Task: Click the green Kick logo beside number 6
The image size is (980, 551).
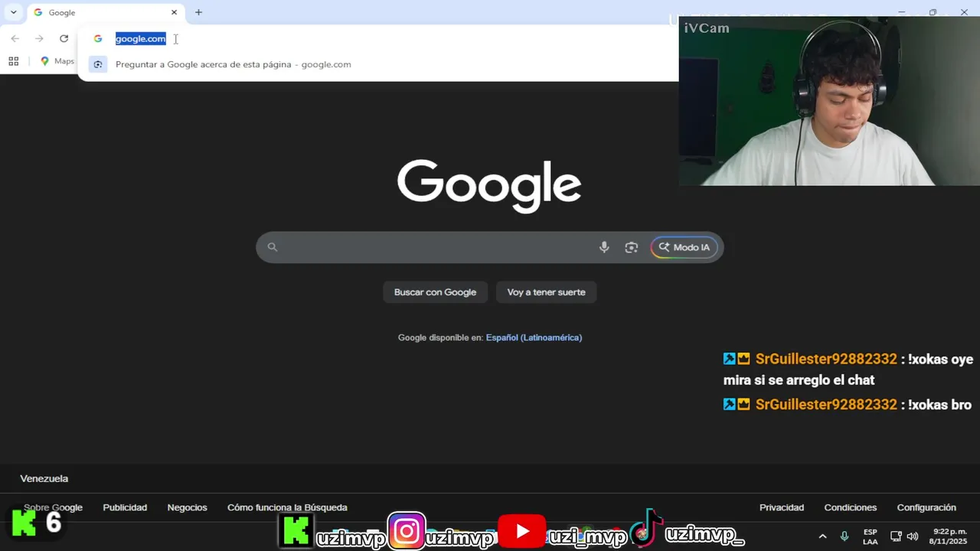Action: (x=24, y=523)
